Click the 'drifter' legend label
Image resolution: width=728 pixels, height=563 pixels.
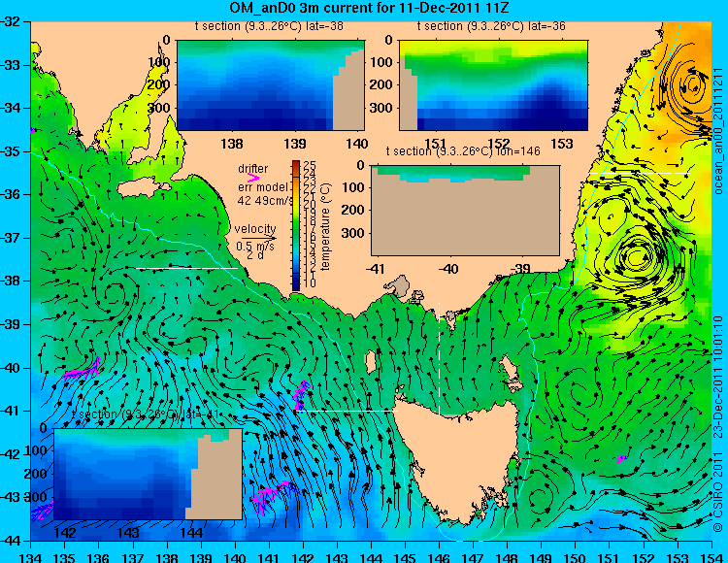click(253, 169)
